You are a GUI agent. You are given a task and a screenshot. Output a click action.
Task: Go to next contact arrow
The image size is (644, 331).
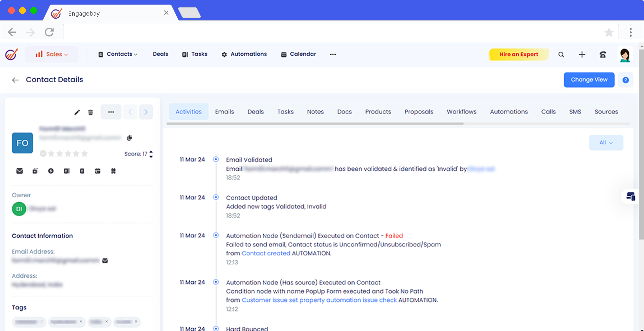tap(146, 112)
